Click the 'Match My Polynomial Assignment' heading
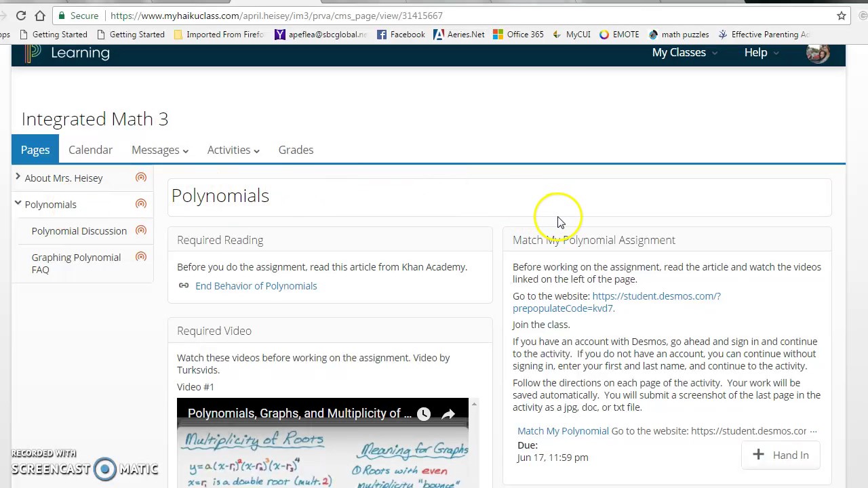This screenshot has width=868, height=488. tap(594, 240)
